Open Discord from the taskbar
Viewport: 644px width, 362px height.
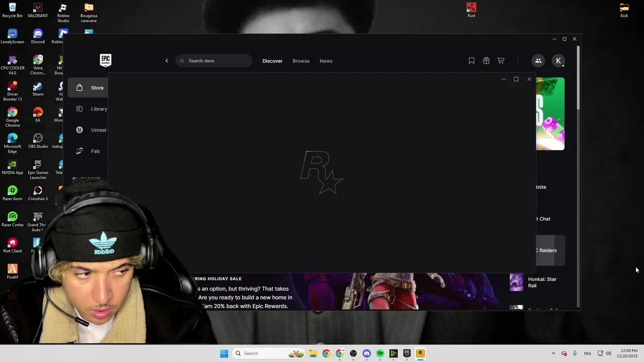366,353
